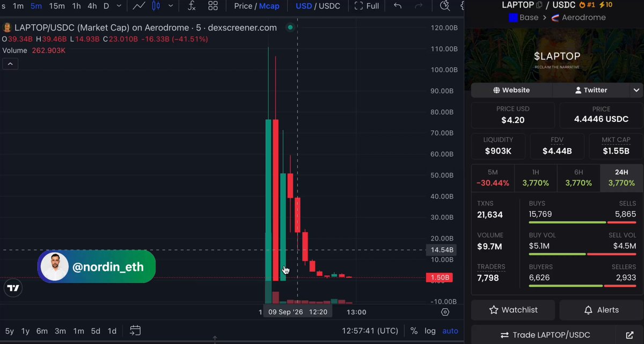Open the external trade link icon
This screenshot has height=344, width=644.
point(630,335)
